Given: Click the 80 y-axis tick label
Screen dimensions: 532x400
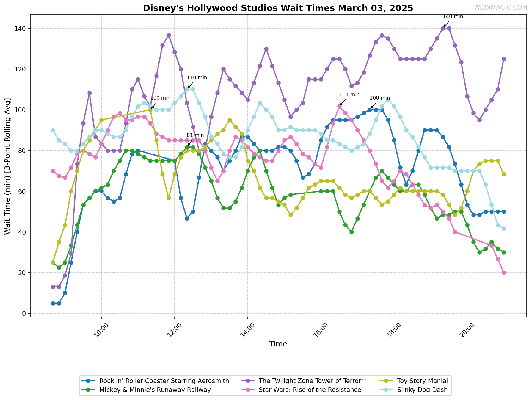Looking at the screenshot, I should 22,151.
